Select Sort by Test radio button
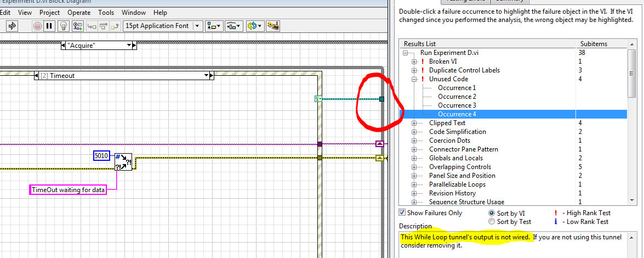This screenshot has height=258, width=644. tap(492, 222)
